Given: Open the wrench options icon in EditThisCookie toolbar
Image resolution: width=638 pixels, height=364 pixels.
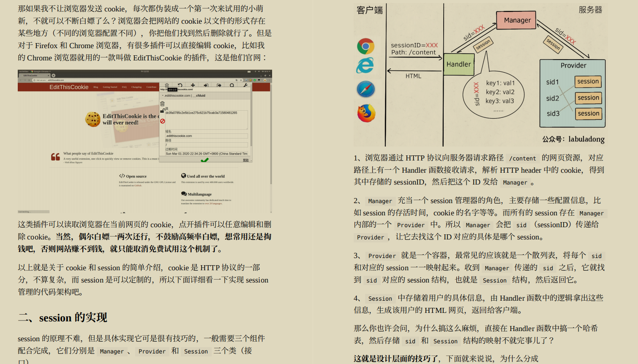Looking at the screenshot, I should [x=245, y=85].
